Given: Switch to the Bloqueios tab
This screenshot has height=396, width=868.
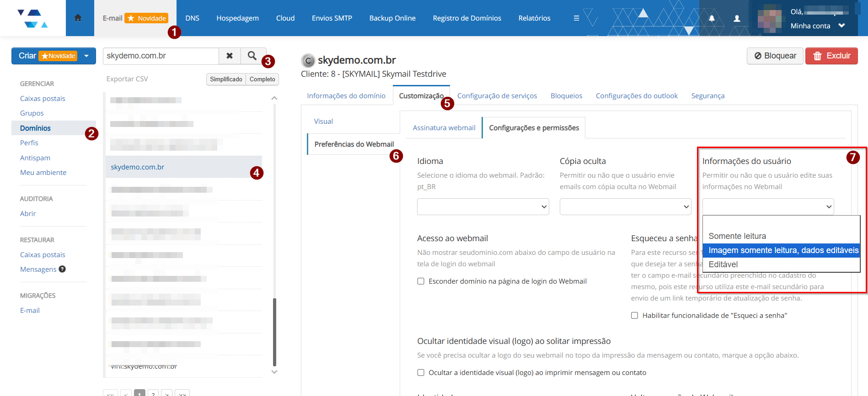Looking at the screenshot, I should [566, 95].
